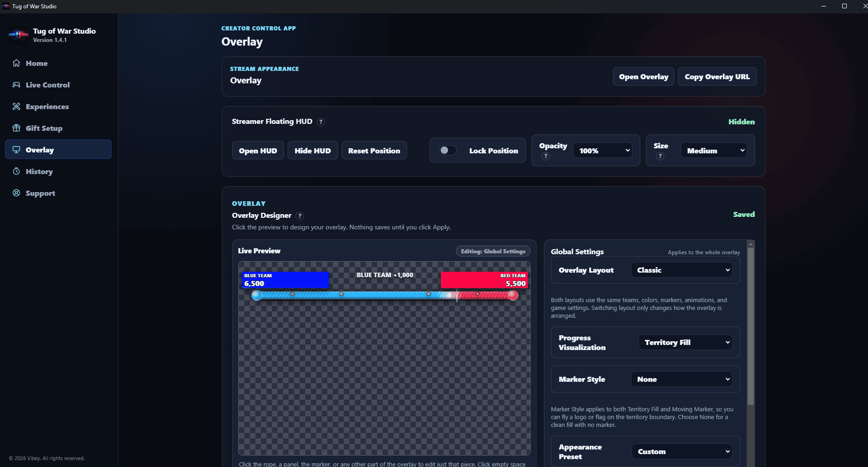Screen dimensions: 868x467
Task: Click the help icon under Opacity
Action: [x=546, y=156]
